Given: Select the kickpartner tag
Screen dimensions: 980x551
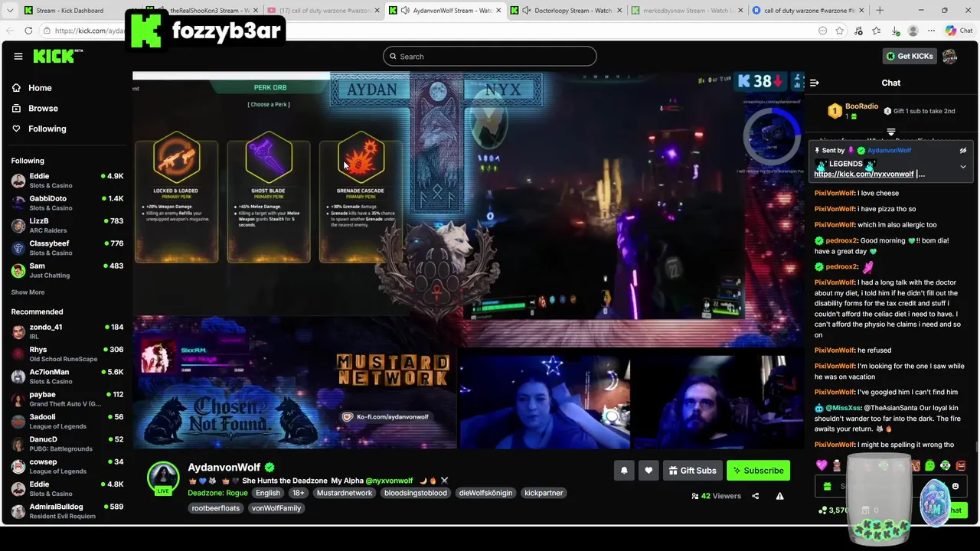Looking at the screenshot, I should pyautogui.click(x=544, y=493).
